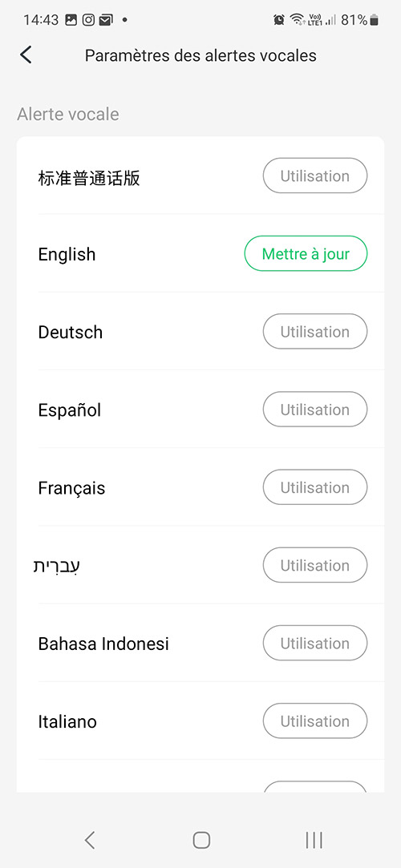The height and width of the screenshot is (868, 401).
Task: Open the Instagram notification icon
Action: pos(88,21)
